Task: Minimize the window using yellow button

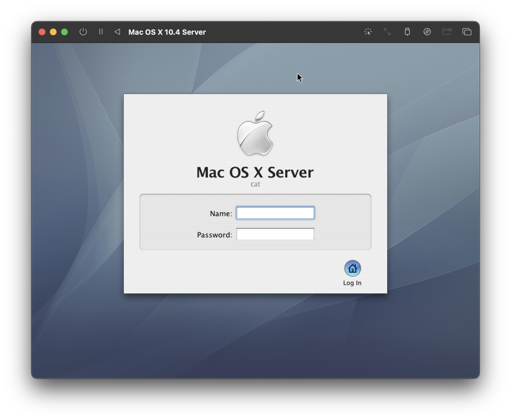Action: click(53, 32)
